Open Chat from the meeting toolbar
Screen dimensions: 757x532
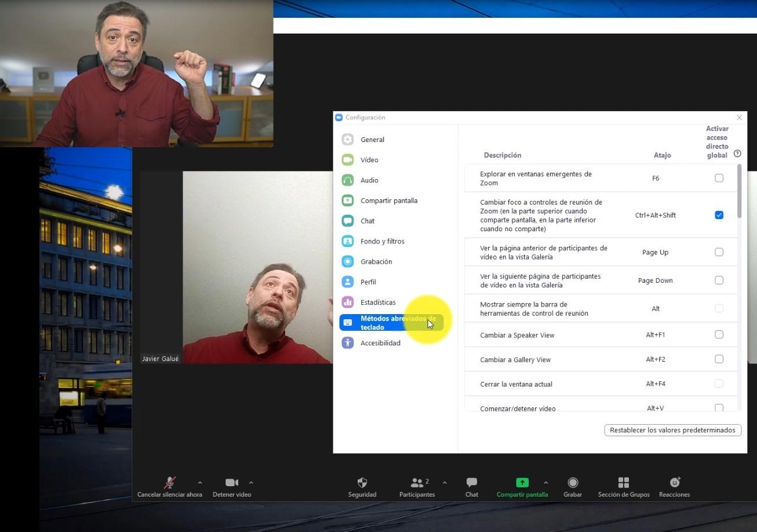click(472, 483)
